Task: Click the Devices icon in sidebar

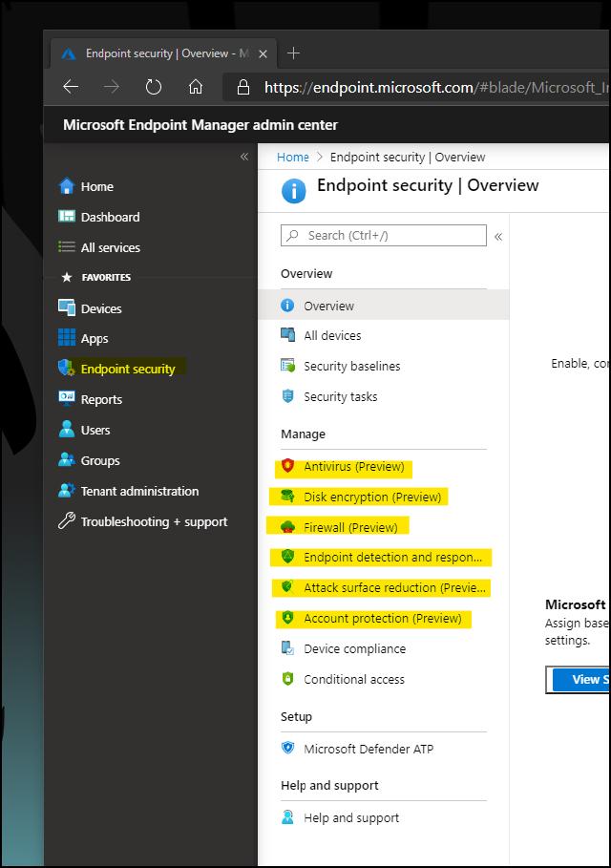Action: click(67, 307)
